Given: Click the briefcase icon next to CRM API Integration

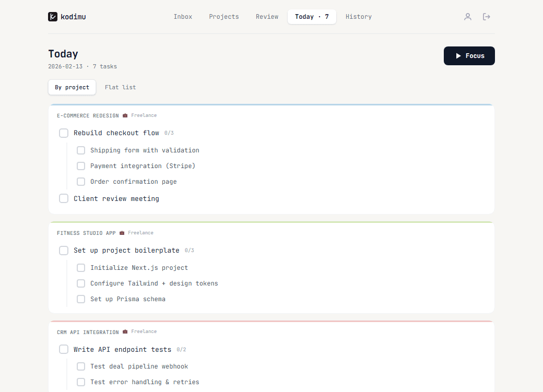Looking at the screenshot, I should (125, 331).
